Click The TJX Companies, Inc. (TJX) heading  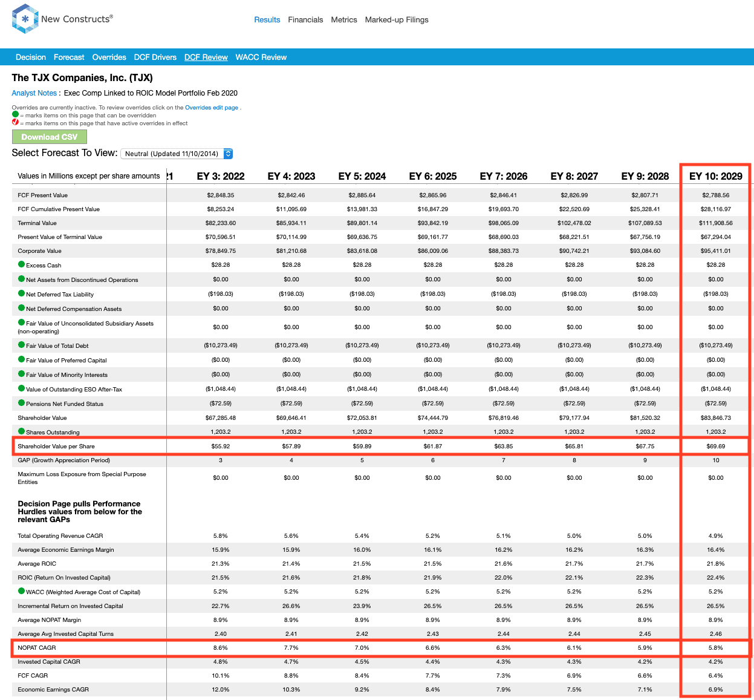(x=82, y=78)
